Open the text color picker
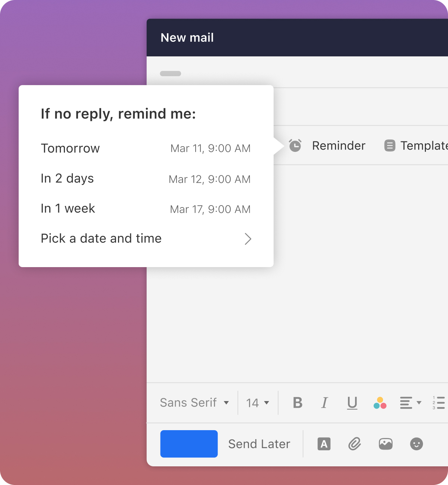 [380, 403]
